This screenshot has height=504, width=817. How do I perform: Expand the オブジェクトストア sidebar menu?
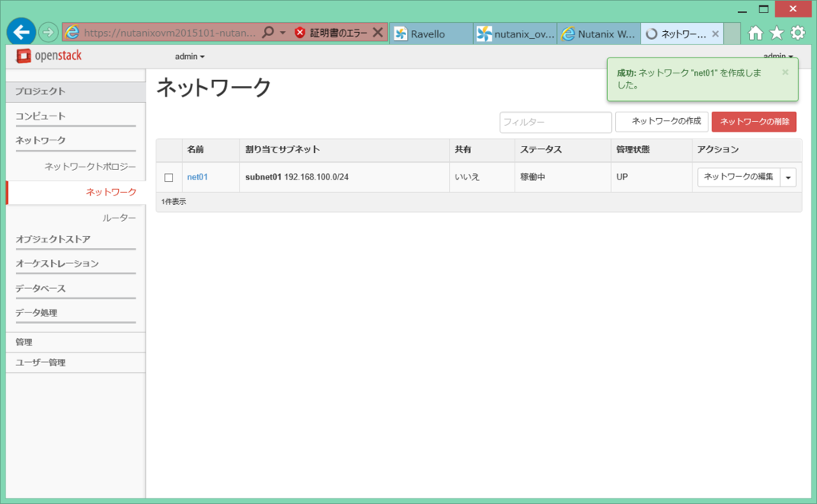[x=76, y=239]
